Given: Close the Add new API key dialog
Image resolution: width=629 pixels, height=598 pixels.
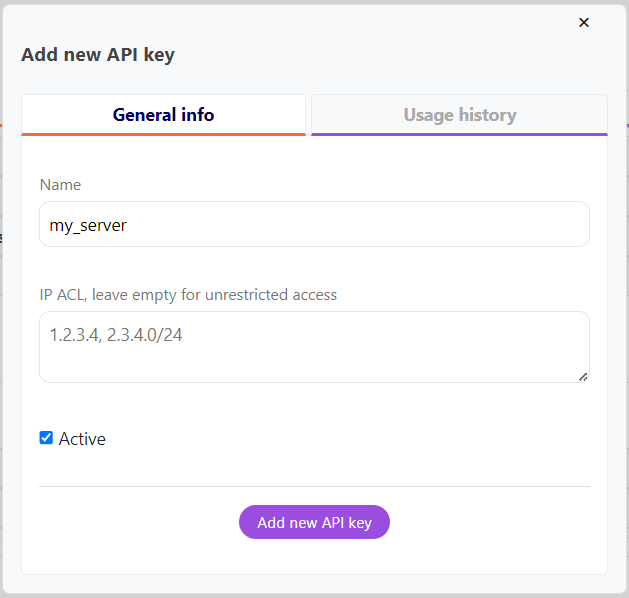Looking at the screenshot, I should pyautogui.click(x=584, y=22).
